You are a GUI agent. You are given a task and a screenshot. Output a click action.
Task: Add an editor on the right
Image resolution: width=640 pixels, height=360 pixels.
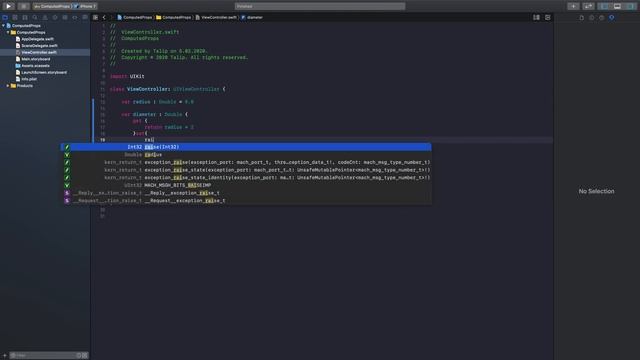click(547, 18)
